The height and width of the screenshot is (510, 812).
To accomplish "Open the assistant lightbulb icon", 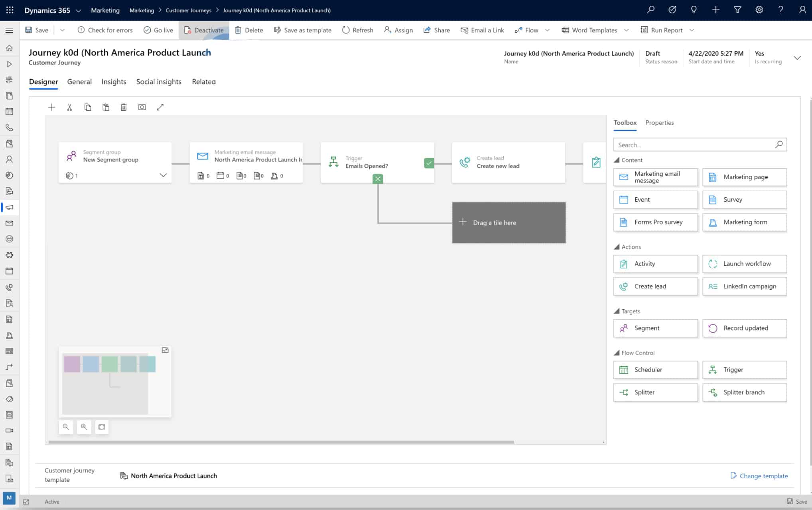I will coord(694,10).
